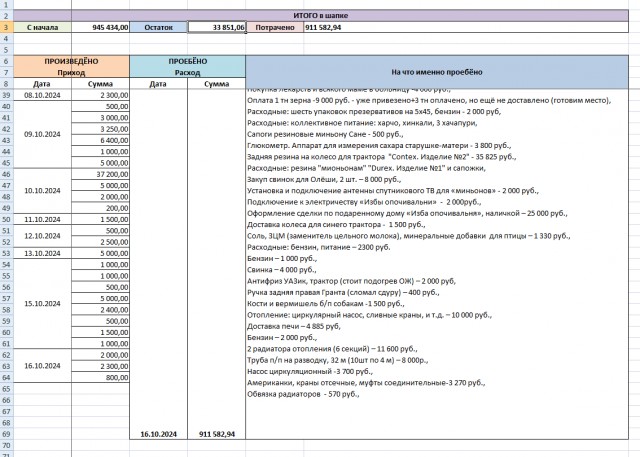
Task: Click the merged date cell 15.10.2024
Action: click(42, 304)
